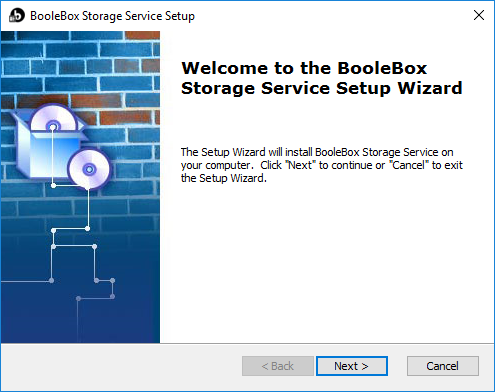The height and width of the screenshot is (392, 495).
Task: Continue setup with the Next > button
Action: 352,366
